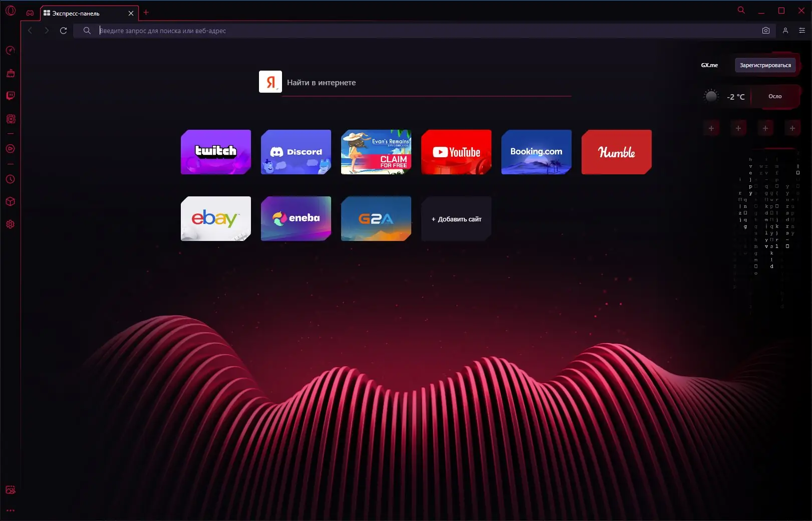Open History clock icon in sidebar
The image size is (812, 521).
[x=11, y=179]
